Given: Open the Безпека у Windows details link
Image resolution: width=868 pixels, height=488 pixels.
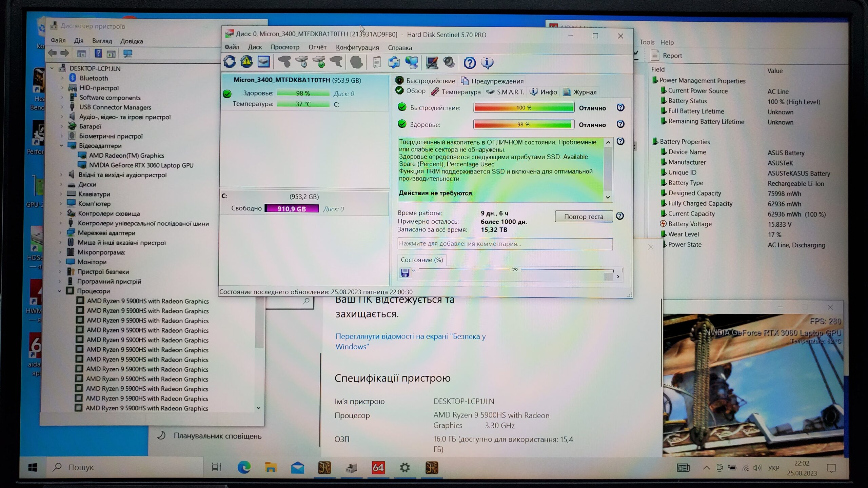Looking at the screenshot, I should [x=410, y=341].
